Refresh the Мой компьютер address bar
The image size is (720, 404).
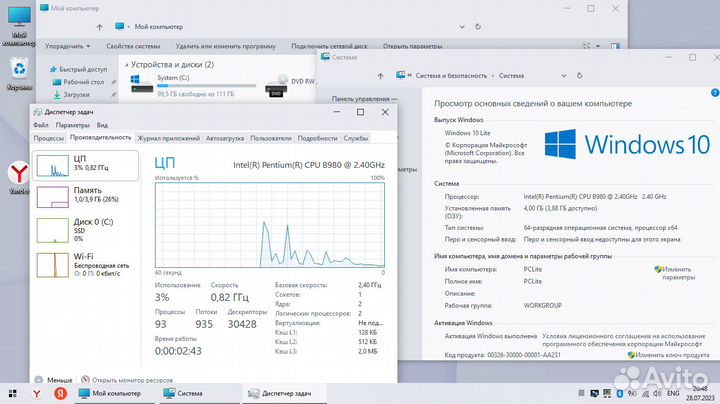[478, 27]
